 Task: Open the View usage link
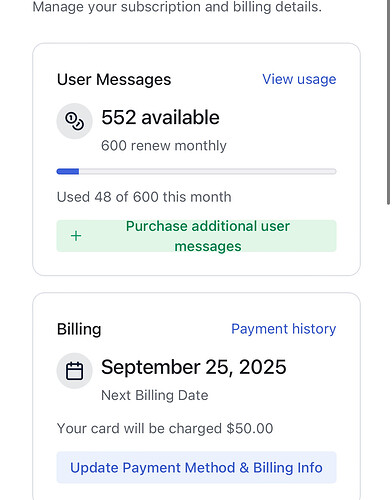coord(299,79)
